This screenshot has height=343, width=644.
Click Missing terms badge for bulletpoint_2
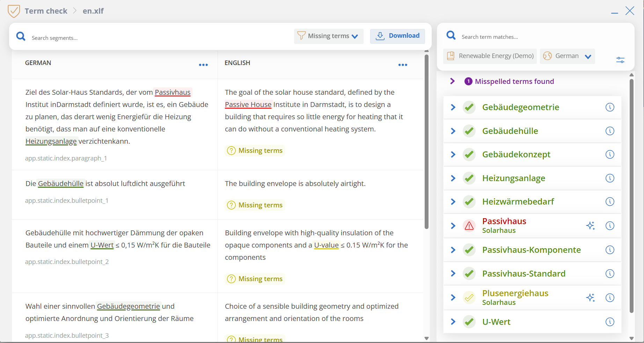[x=255, y=279]
